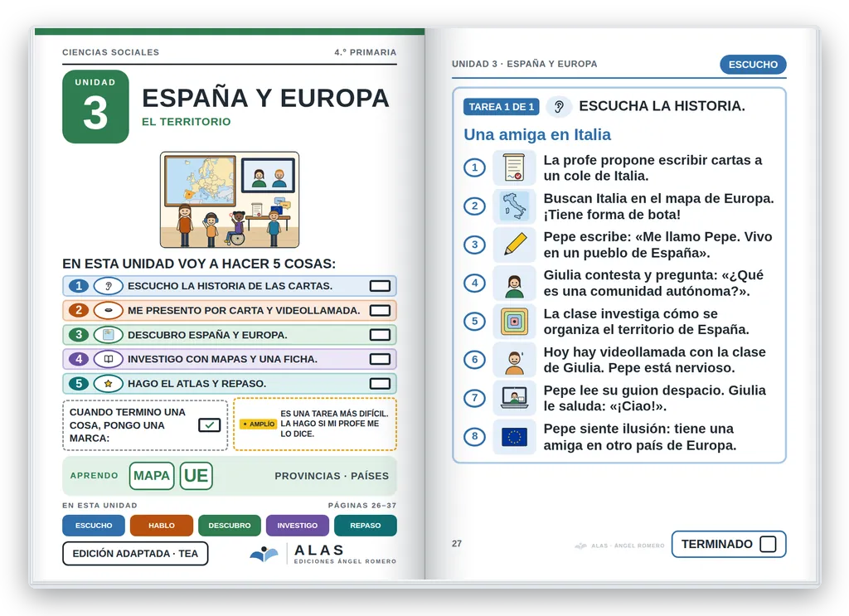
Task: Select the orange HABLO section tab
Action: (x=162, y=526)
